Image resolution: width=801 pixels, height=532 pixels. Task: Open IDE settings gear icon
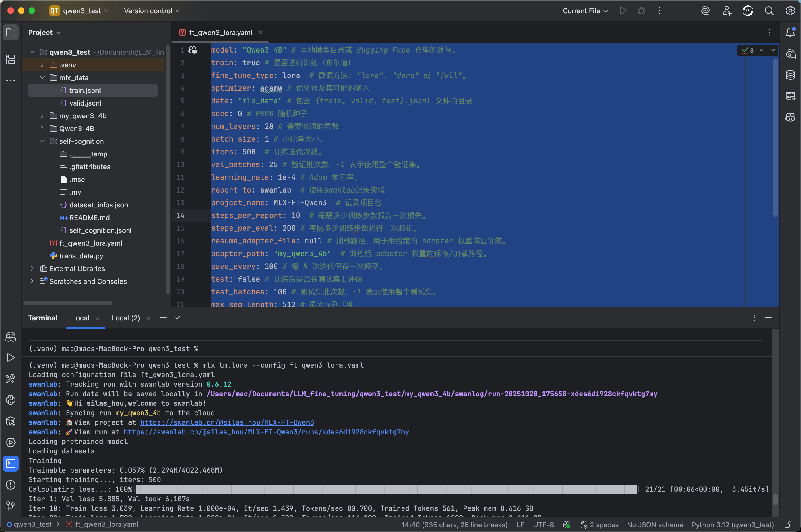click(x=790, y=11)
